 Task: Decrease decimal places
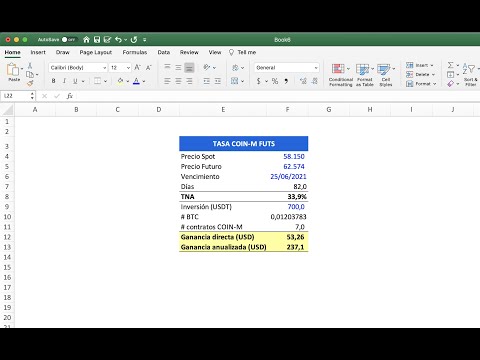click(315, 81)
